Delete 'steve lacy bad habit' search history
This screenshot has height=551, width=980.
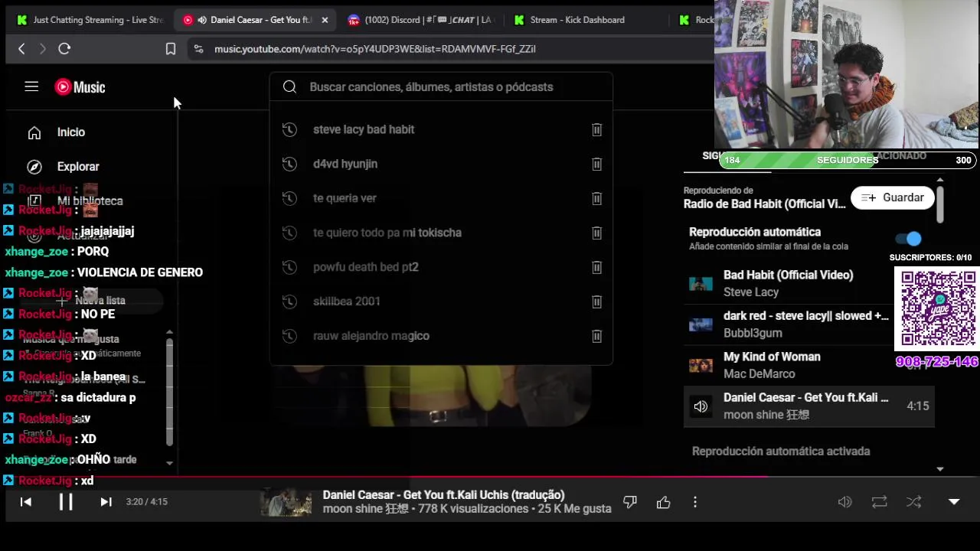pyautogui.click(x=596, y=129)
